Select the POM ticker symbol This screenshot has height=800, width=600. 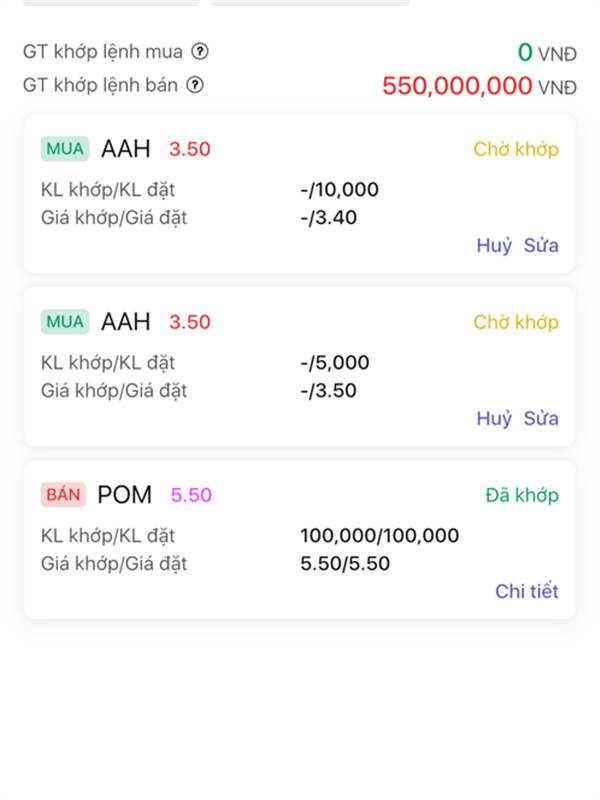tap(125, 495)
